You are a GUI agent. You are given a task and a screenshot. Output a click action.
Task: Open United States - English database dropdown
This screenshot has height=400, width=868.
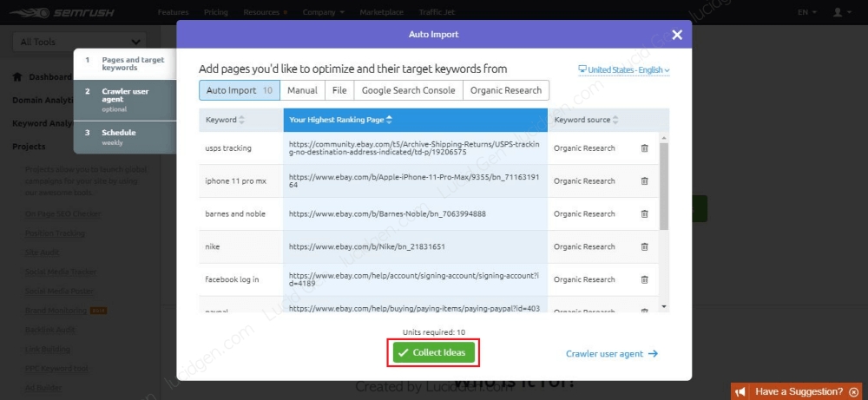[624, 70]
